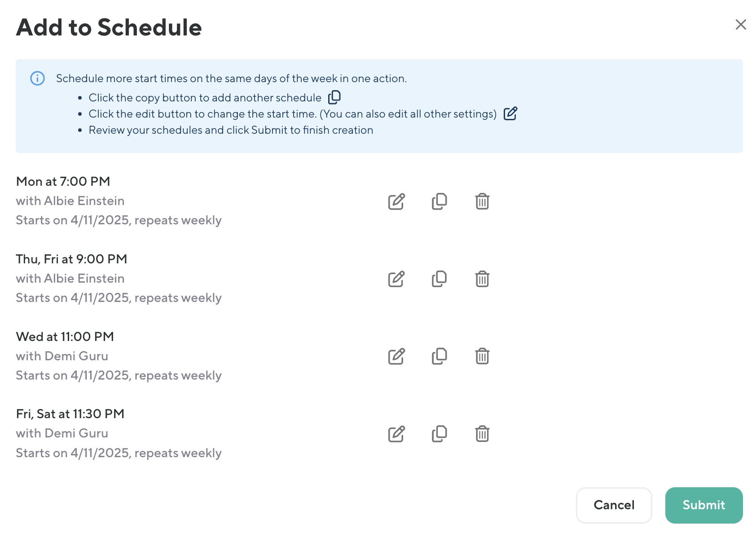The height and width of the screenshot is (533, 756).
Task: Click the copy icon in the instructions banner
Action: coord(334,97)
